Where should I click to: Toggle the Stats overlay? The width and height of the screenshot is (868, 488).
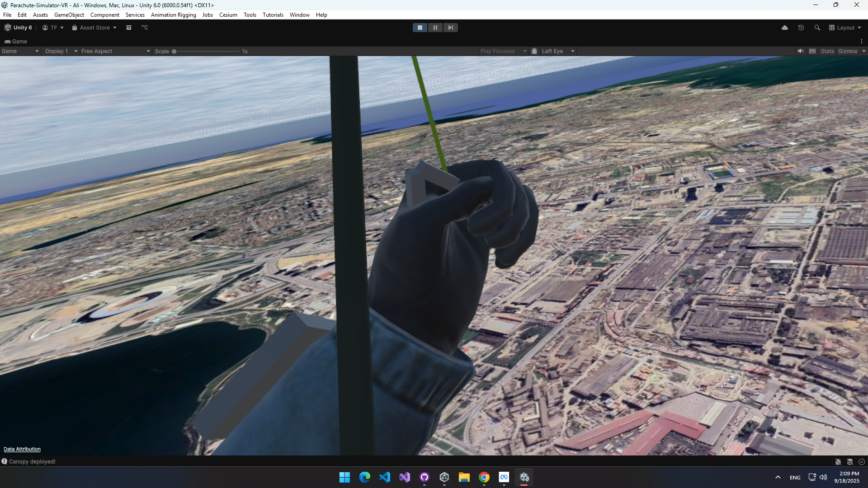[x=827, y=51]
